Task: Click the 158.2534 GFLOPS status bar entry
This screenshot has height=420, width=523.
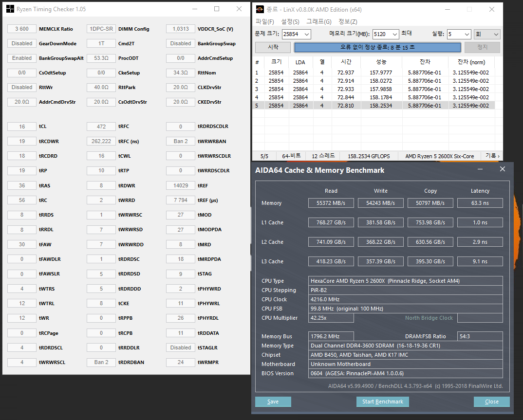Action: [x=369, y=156]
